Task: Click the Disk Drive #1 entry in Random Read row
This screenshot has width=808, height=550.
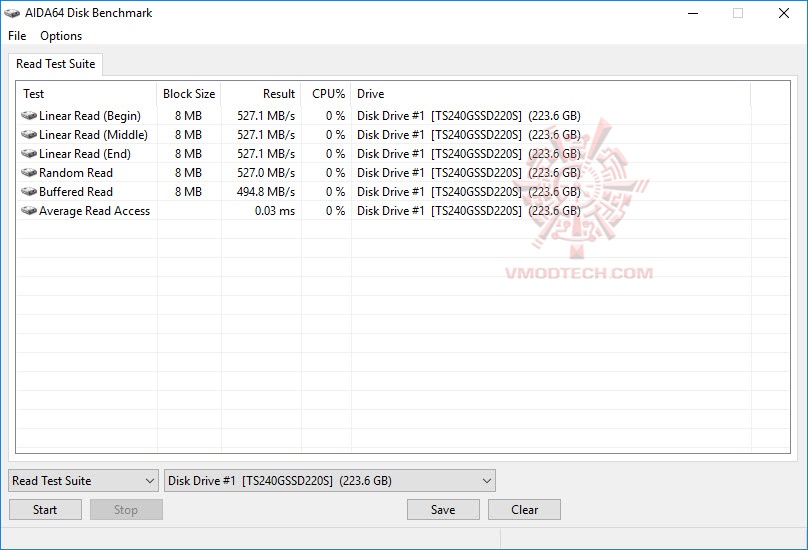Action: point(468,173)
